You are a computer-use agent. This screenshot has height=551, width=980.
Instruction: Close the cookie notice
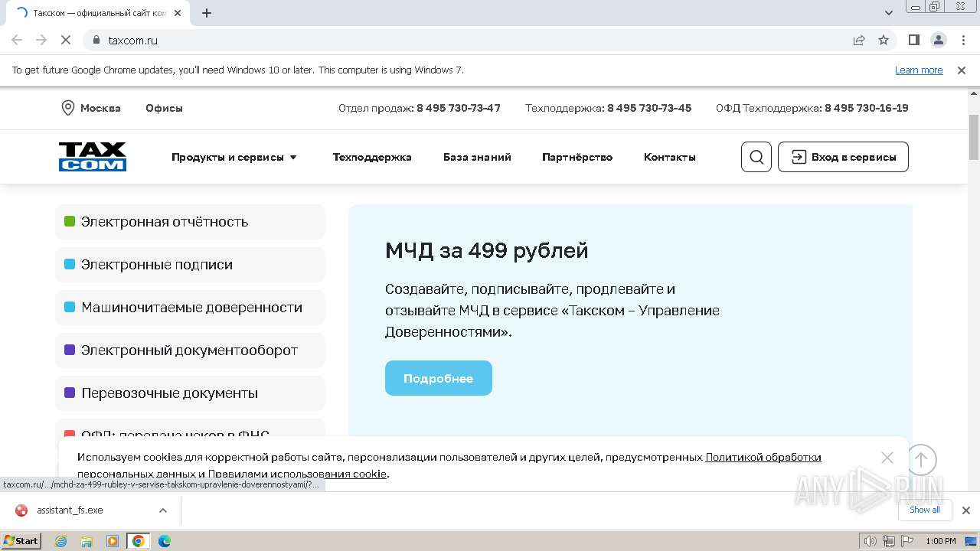887,458
